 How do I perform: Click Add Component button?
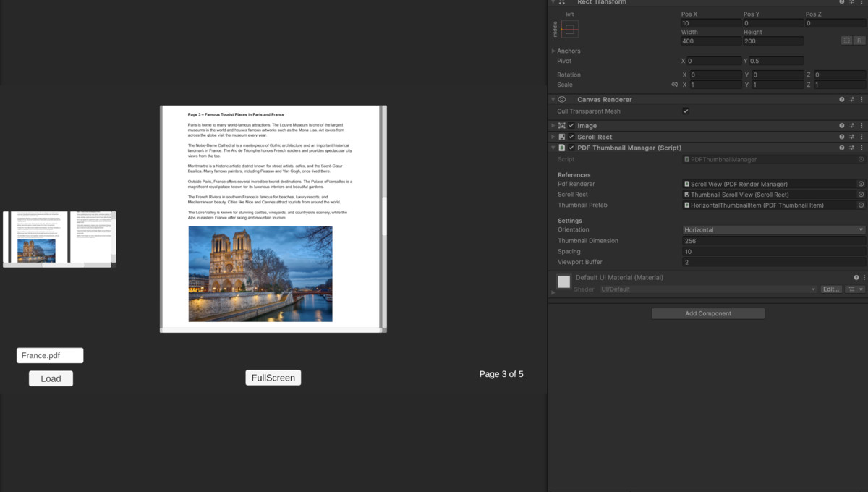[x=708, y=313]
